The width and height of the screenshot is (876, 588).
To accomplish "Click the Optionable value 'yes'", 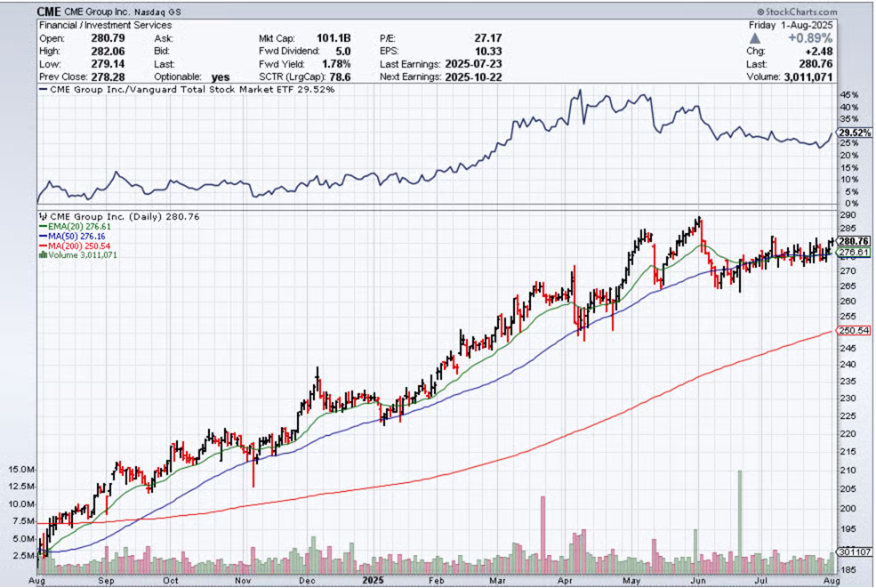I will click(x=221, y=77).
